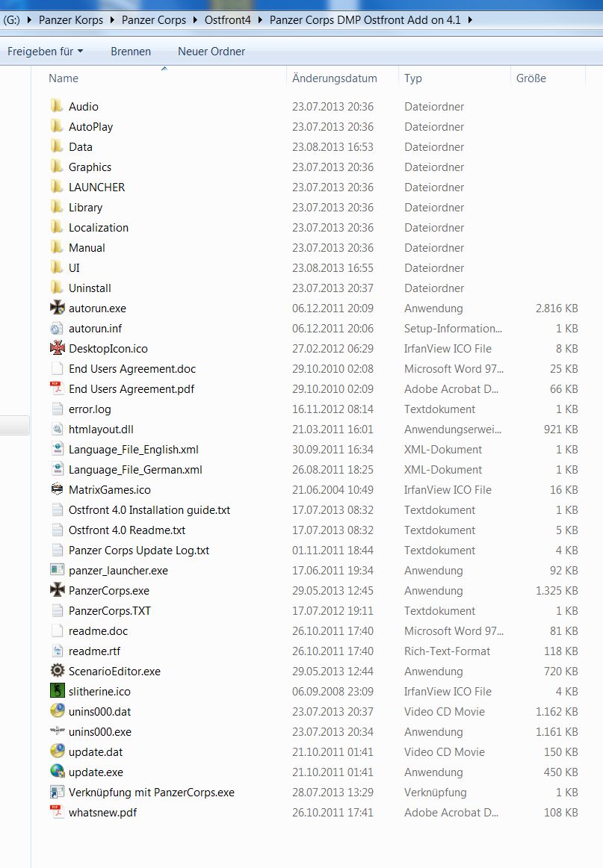Expand the arrow after the (G:) breadcrumb
This screenshot has width=603, height=868.
point(29,20)
